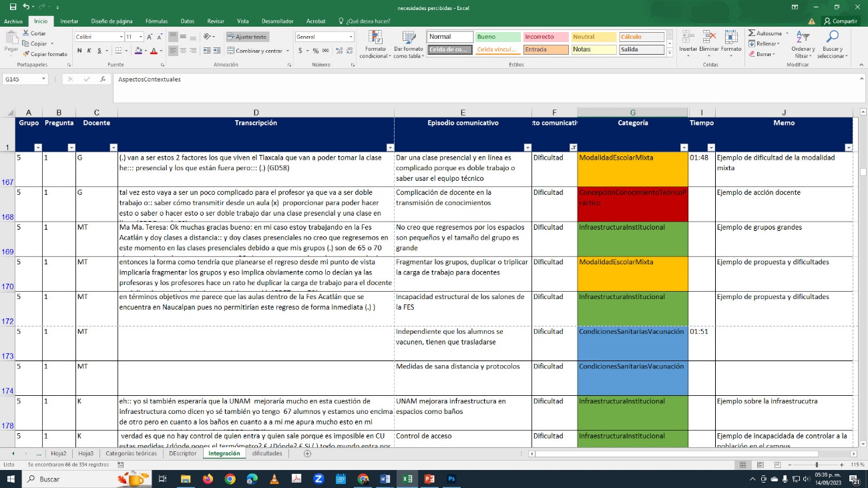Apply italic with the K button
This screenshot has height=488, width=868.
point(89,51)
